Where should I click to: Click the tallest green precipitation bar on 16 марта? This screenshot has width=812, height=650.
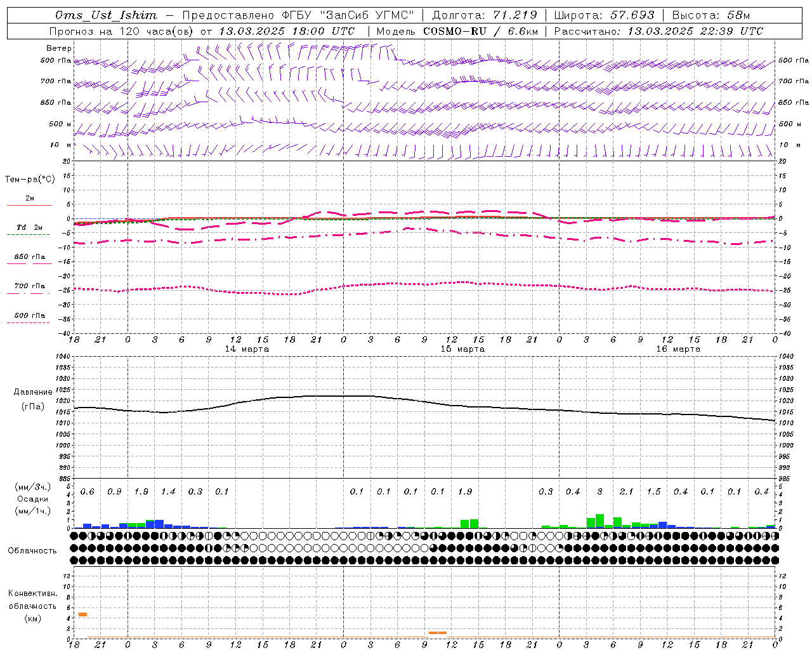click(x=599, y=521)
